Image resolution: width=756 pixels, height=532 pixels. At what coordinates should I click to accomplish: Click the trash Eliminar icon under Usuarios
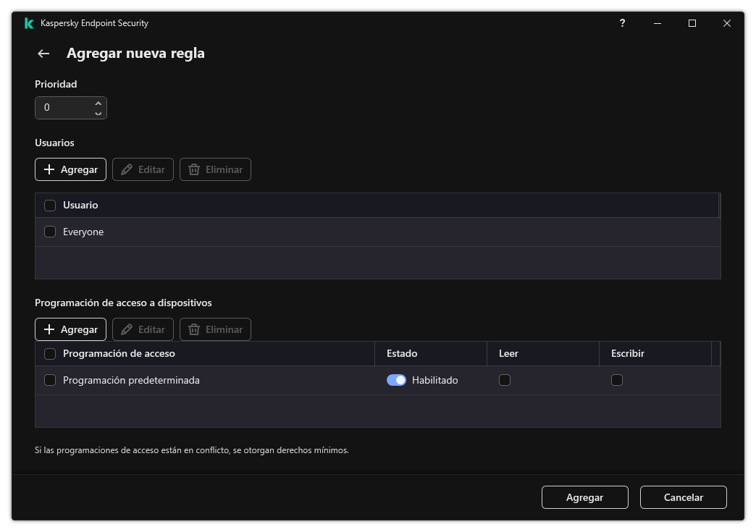pos(215,169)
